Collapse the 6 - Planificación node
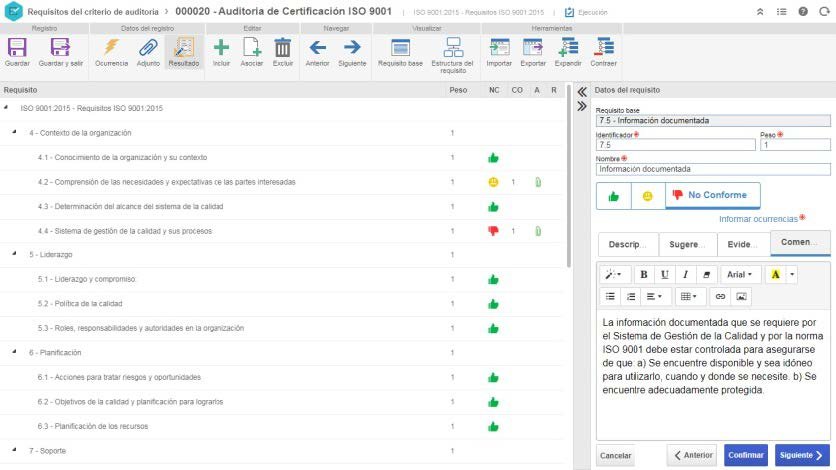 pos(14,352)
